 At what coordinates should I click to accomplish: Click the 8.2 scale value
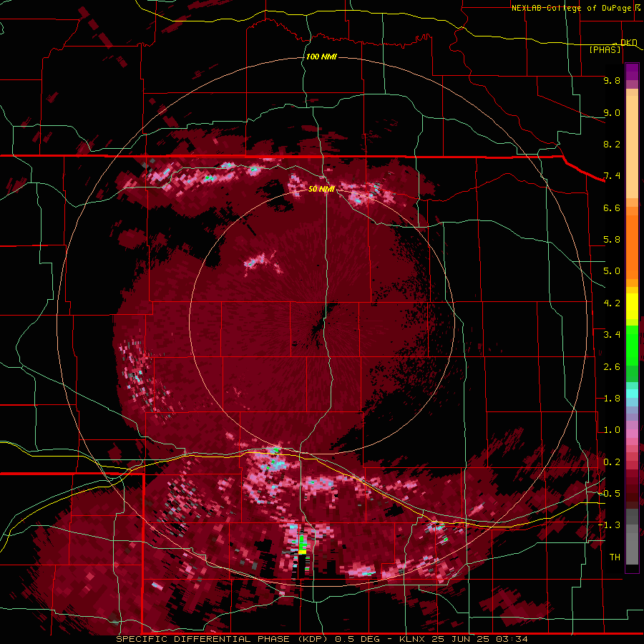[x=612, y=144]
